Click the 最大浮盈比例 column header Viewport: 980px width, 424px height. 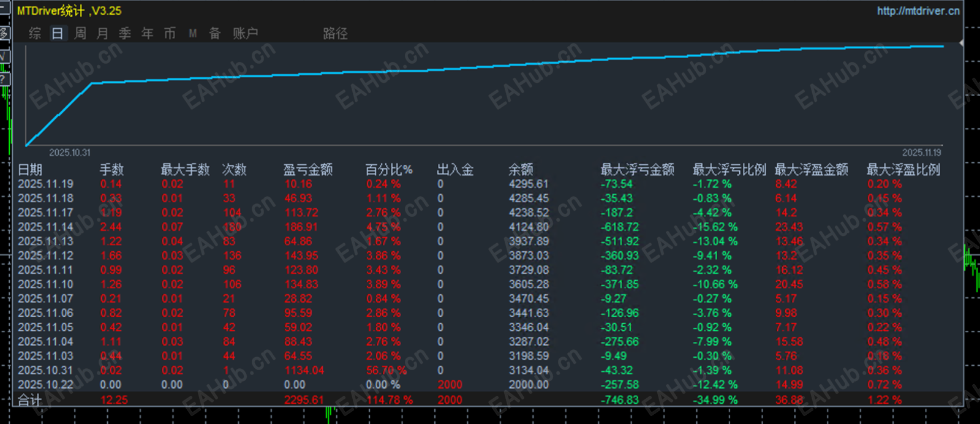coord(903,170)
